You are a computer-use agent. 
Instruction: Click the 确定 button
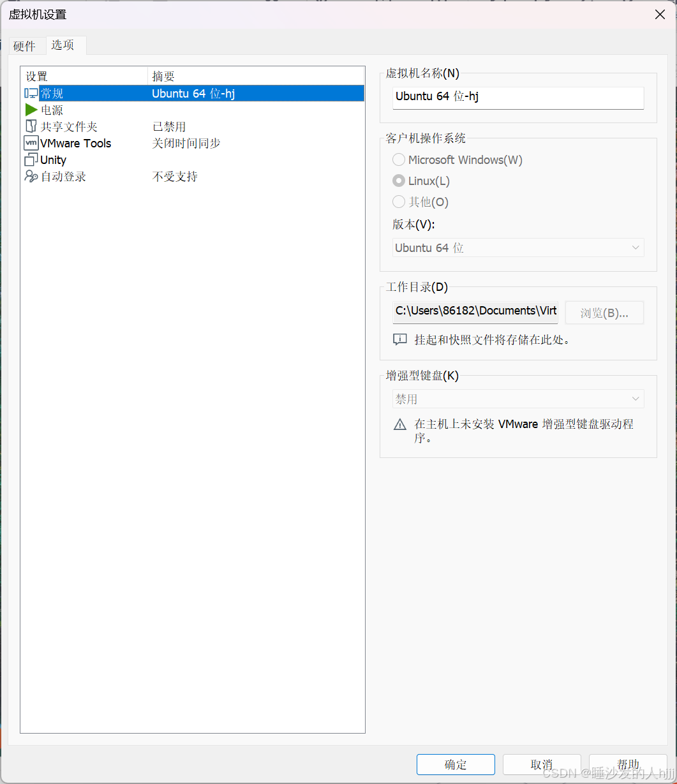(x=456, y=764)
